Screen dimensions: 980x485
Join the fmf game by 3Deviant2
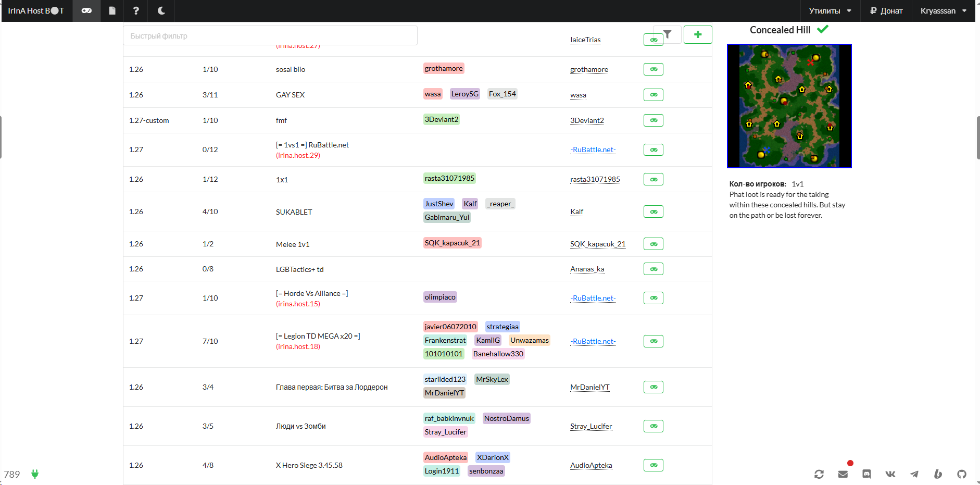click(x=654, y=120)
